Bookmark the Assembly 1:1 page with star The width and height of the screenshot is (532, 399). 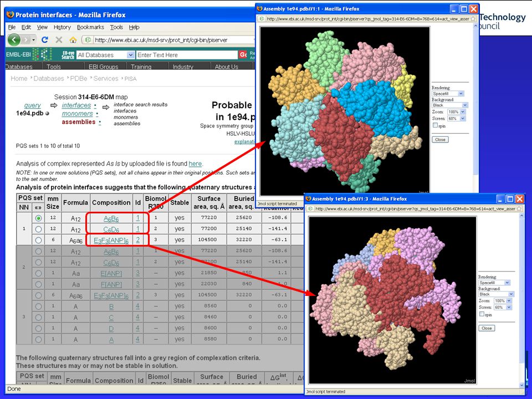473,19
